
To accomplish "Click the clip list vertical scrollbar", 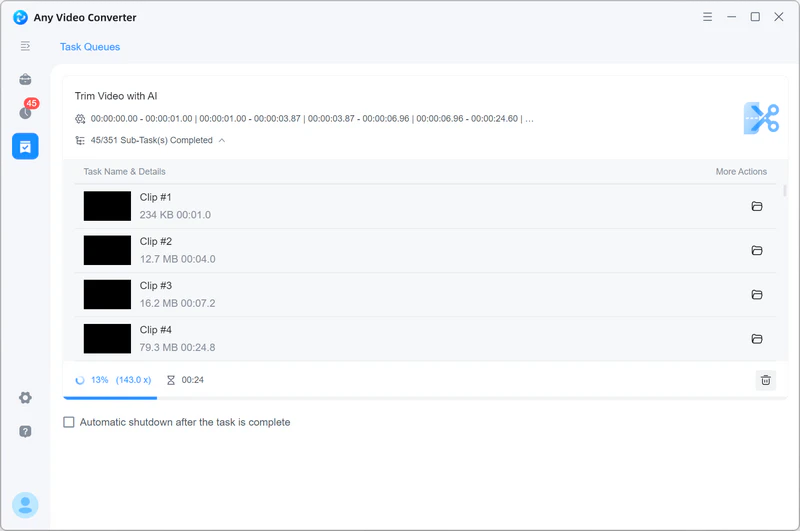I will 785,191.
